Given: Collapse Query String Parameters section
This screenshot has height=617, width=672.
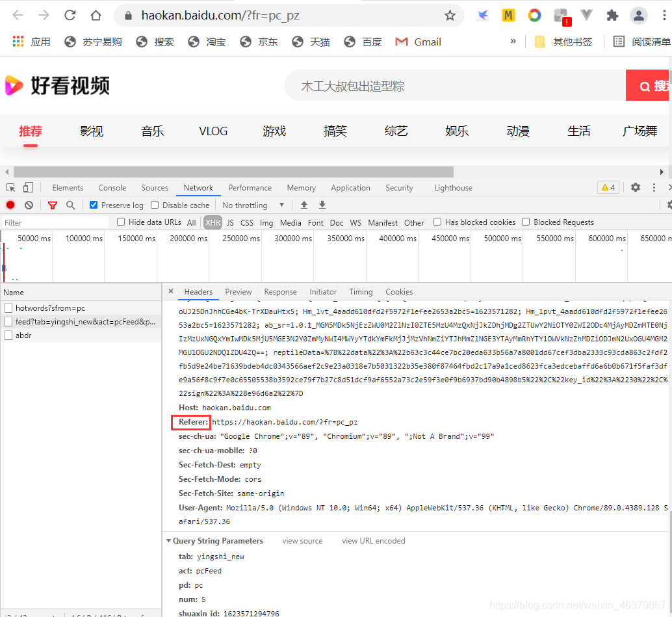Looking at the screenshot, I should (x=169, y=541).
